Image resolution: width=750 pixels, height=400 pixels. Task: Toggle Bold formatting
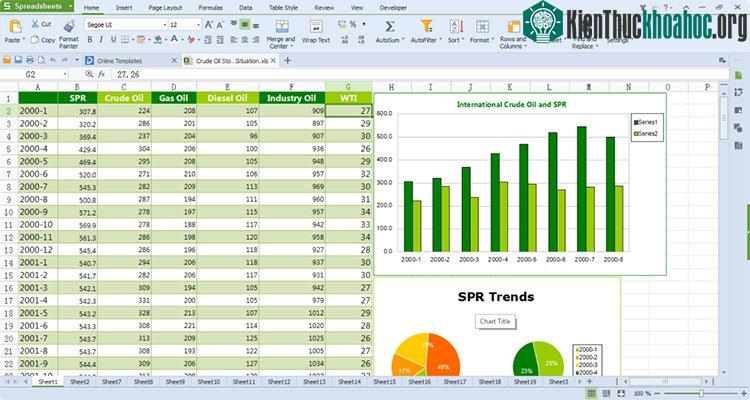pos(89,40)
